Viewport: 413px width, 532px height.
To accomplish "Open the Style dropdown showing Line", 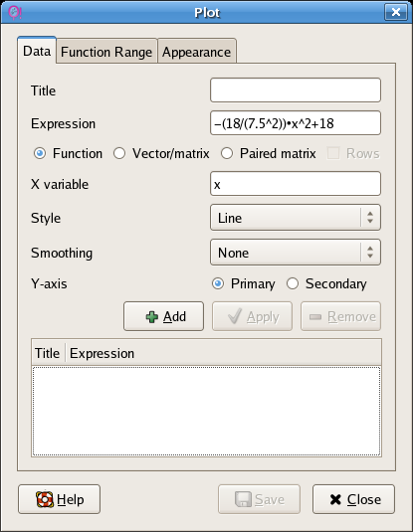I will [296, 218].
